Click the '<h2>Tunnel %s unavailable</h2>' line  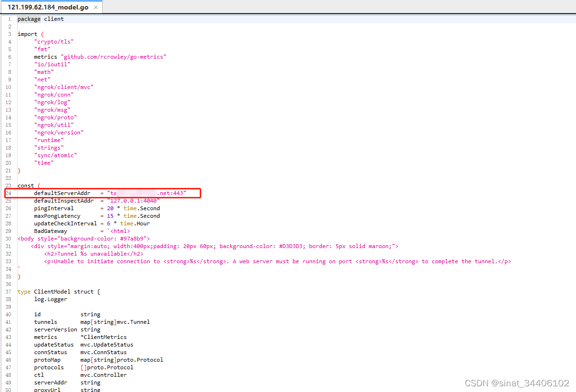(x=94, y=254)
